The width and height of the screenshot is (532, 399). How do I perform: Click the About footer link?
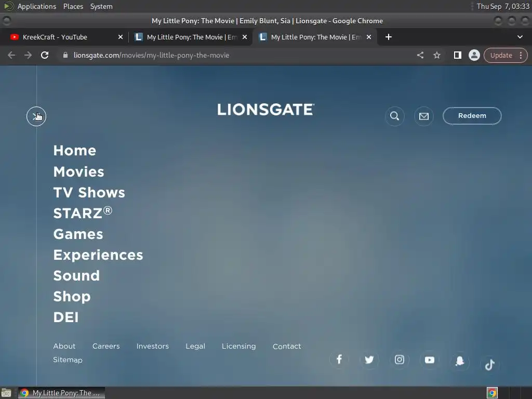[x=64, y=346]
